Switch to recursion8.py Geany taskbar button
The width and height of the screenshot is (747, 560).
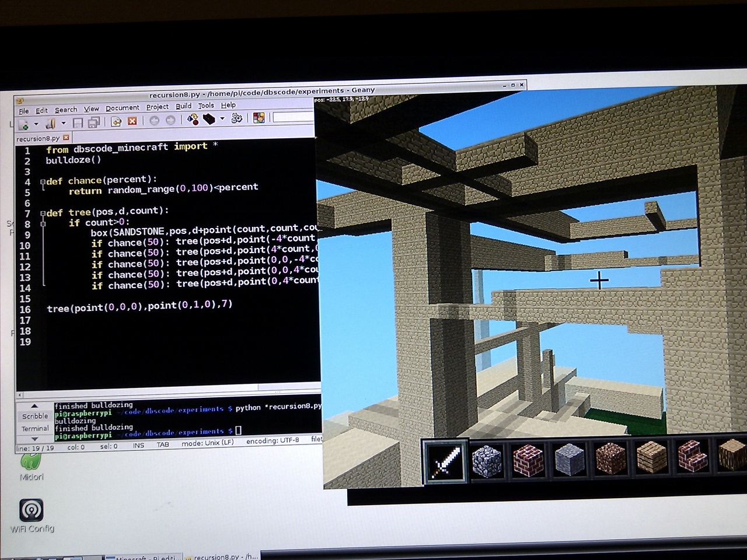coord(222,556)
